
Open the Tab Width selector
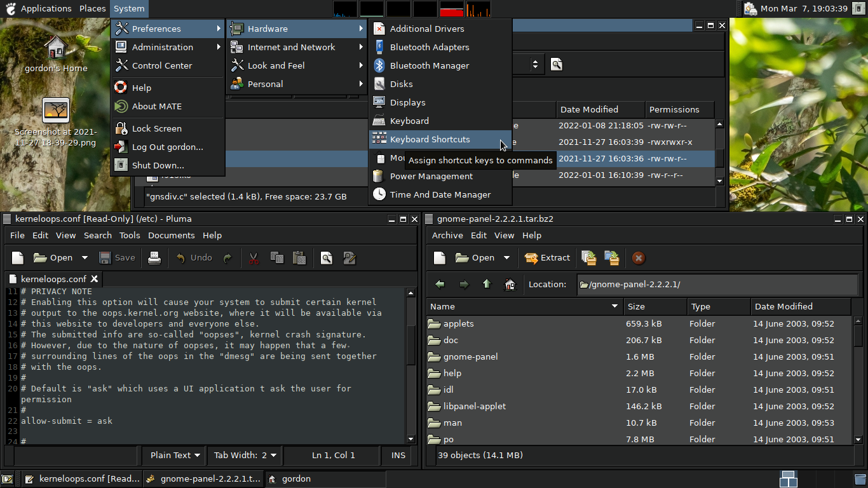(245, 455)
